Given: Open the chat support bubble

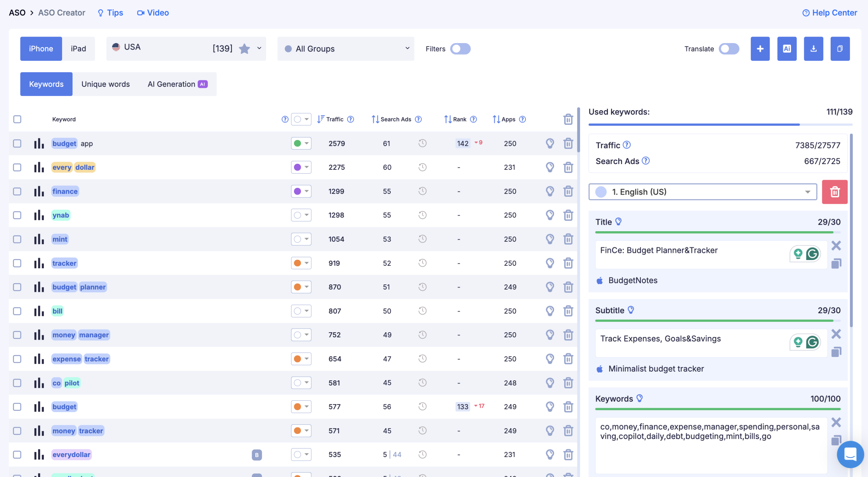Looking at the screenshot, I should [x=850, y=454].
